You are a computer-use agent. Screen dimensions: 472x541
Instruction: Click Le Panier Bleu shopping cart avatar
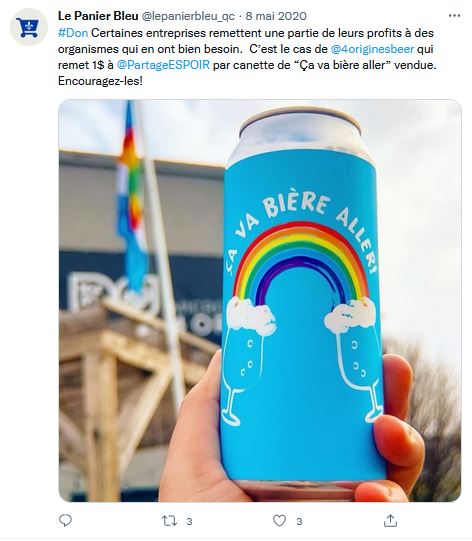[x=29, y=27]
